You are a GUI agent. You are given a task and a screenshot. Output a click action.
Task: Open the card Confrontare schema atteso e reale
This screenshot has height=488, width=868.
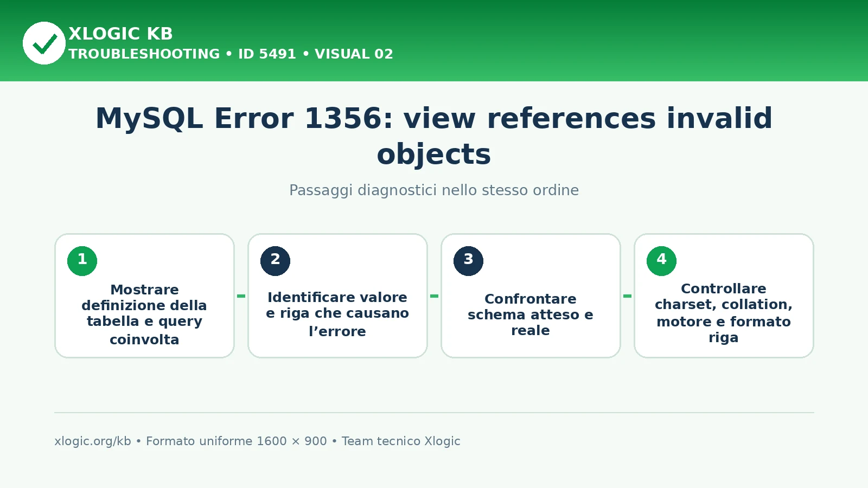[531, 296]
